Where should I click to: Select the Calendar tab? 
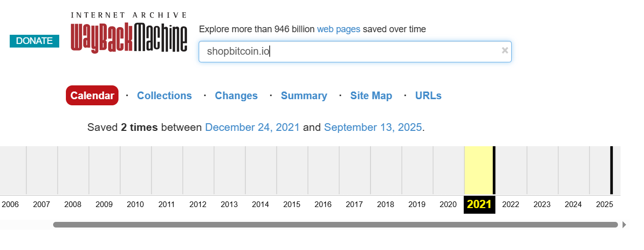pos(92,96)
